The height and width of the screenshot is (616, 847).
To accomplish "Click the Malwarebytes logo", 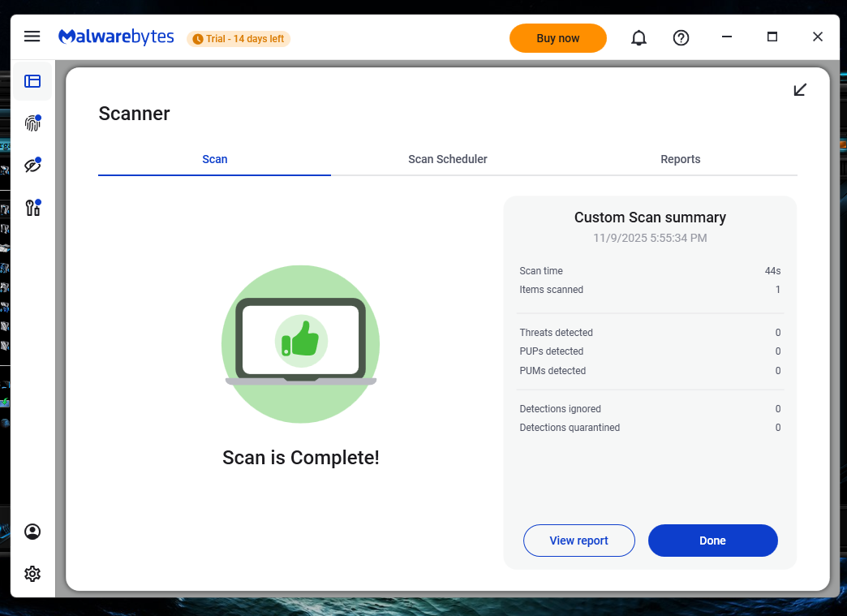I will pos(116,37).
